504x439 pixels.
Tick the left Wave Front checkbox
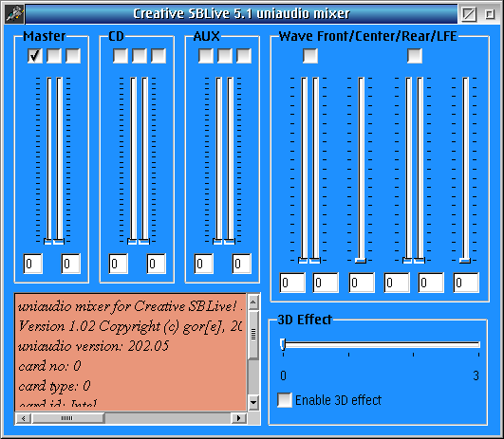click(x=310, y=56)
